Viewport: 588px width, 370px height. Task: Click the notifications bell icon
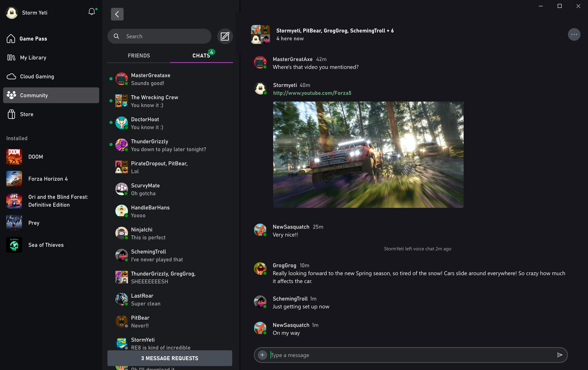[x=92, y=12]
